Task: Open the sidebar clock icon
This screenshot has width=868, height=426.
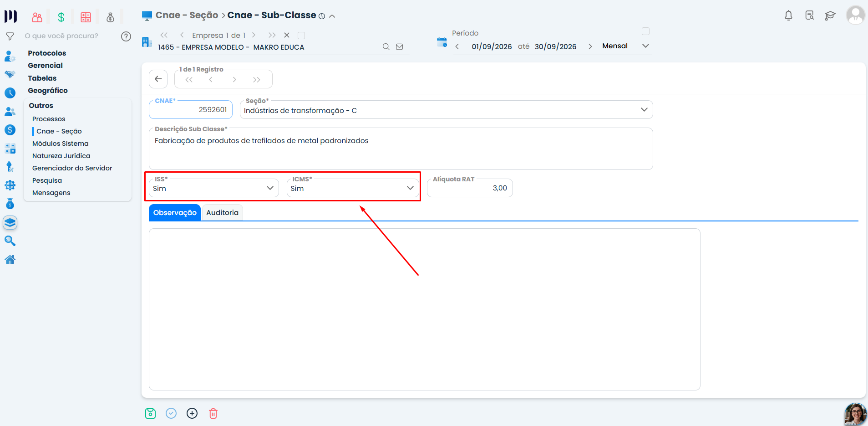Action: tap(10, 93)
